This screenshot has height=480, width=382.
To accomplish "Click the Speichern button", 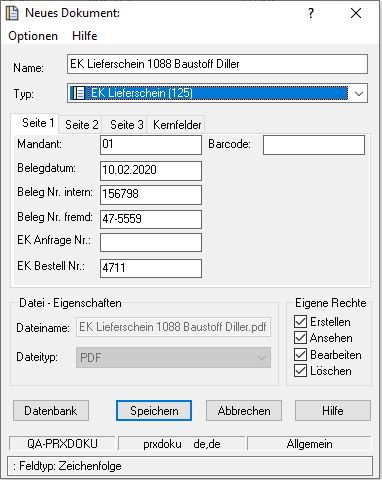I will 154,411.
